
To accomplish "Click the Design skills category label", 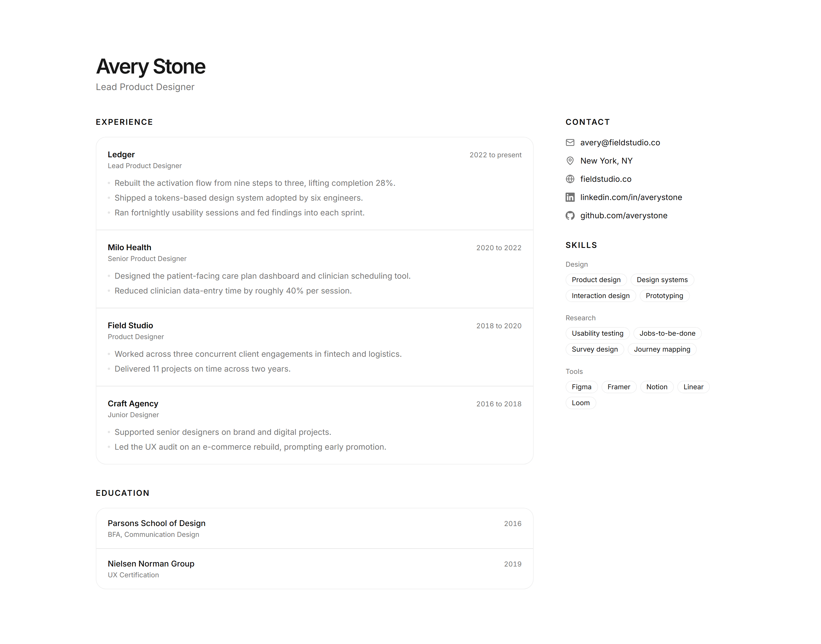I will point(576,264).
